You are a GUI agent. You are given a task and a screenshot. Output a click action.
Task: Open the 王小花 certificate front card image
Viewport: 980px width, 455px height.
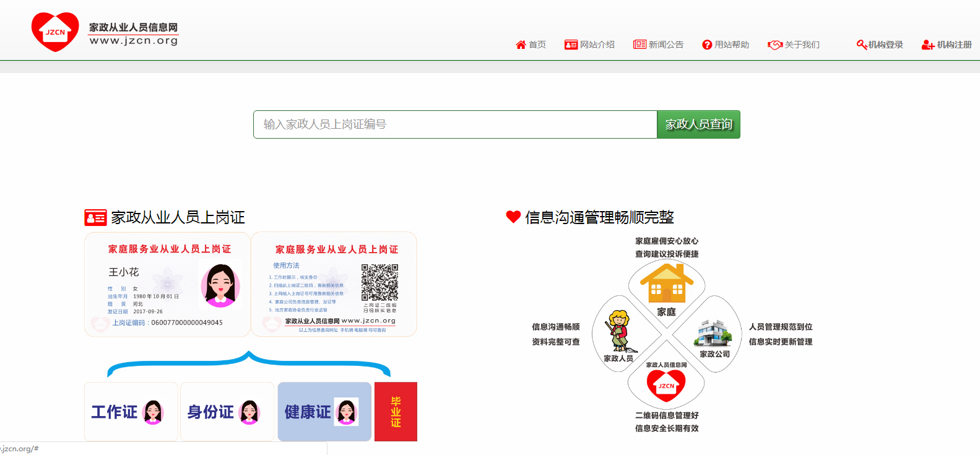click(167, 284)
